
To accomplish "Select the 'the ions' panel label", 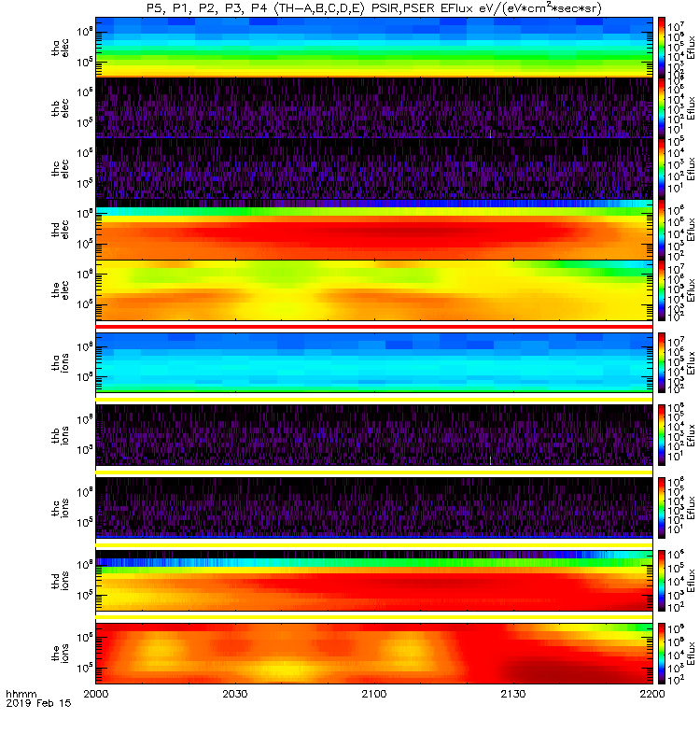I will pos(61,653).
